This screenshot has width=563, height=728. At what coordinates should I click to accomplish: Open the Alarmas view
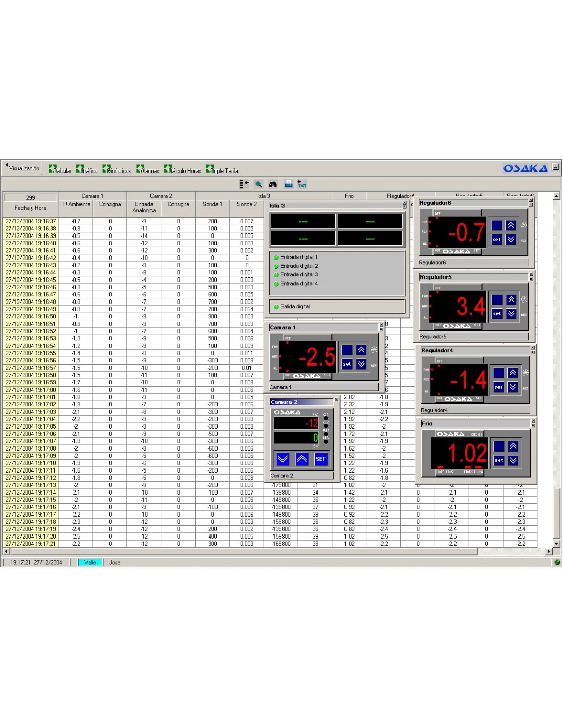(x=147, y=170)
